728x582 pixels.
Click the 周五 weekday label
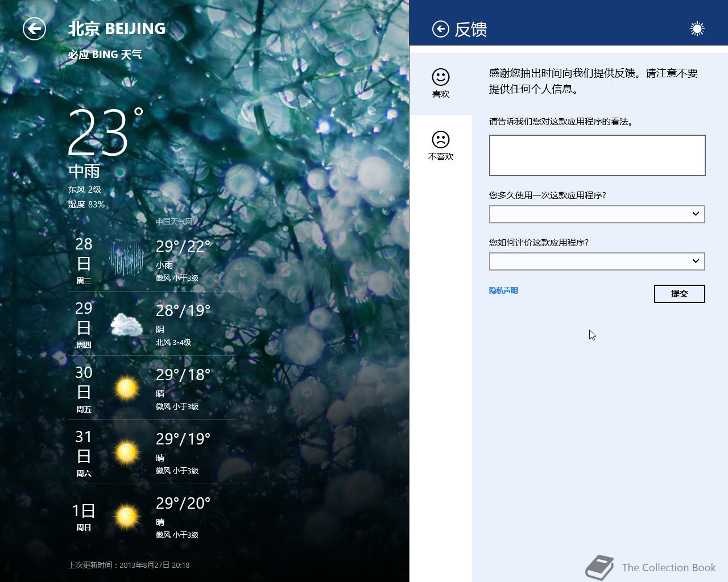[84, 409]
